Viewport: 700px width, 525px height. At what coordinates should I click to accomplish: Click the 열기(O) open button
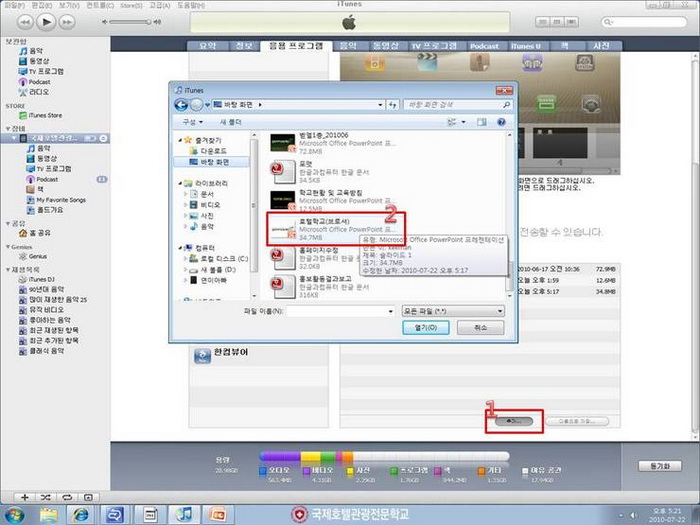tap(425, 327)
